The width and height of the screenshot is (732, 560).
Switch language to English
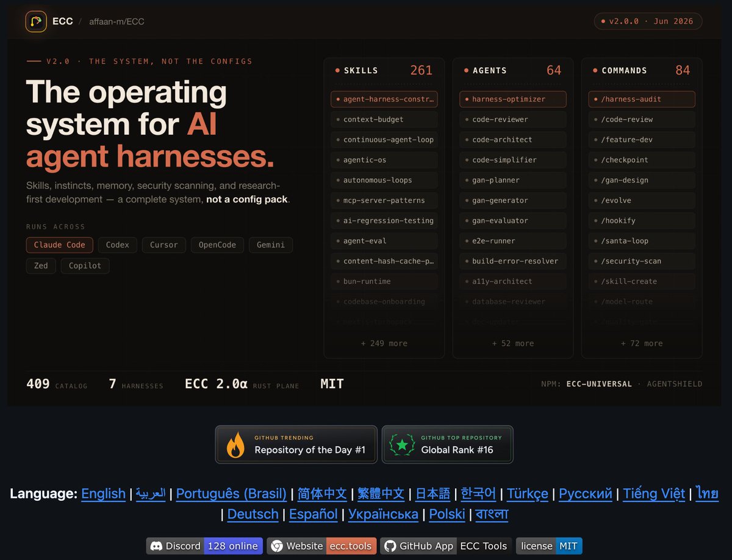pos(103,494)
